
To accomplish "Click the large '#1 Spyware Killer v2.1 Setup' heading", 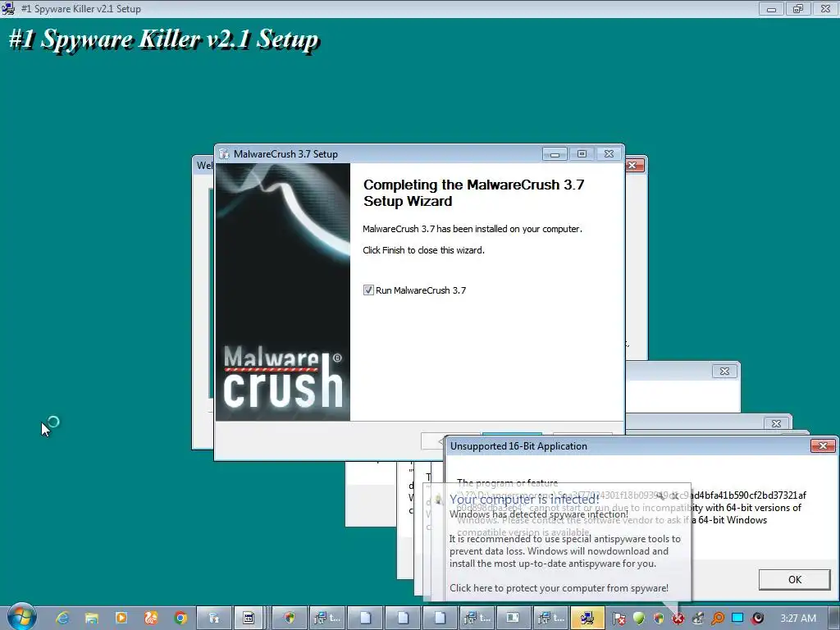I will pyautogui.click(x=163, y=39).
